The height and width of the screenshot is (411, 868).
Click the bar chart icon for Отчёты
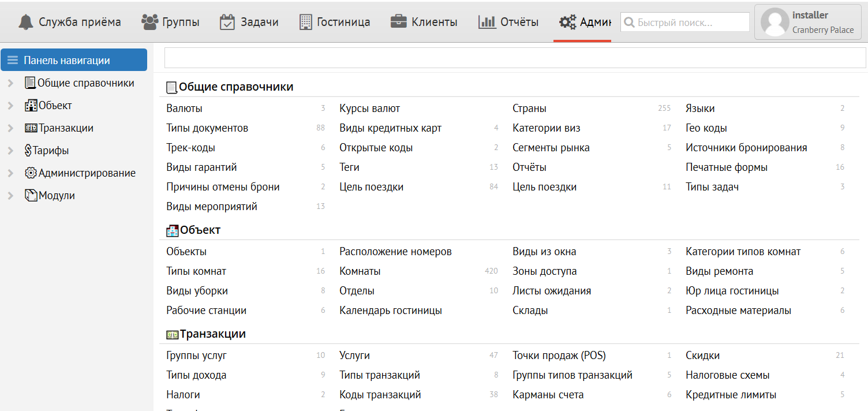pos(487,22)
